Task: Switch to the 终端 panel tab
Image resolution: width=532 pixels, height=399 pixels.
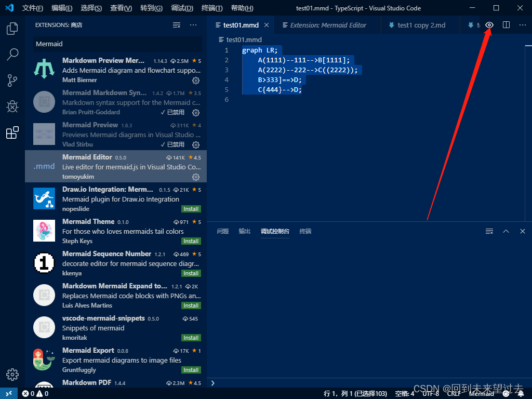Action: (305, 231)
